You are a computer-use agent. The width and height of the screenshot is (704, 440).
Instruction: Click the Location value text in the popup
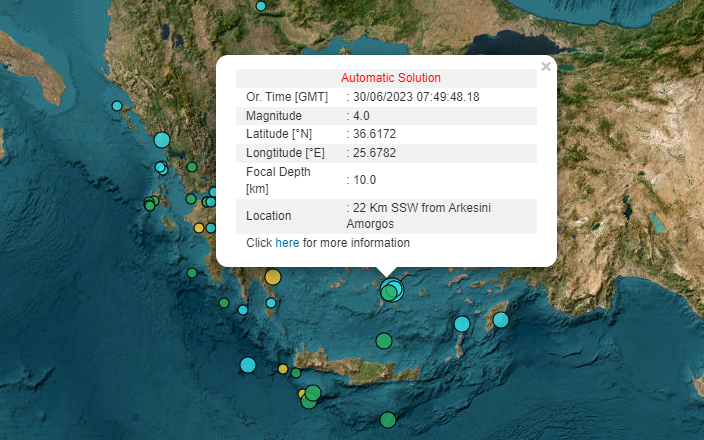420,215
